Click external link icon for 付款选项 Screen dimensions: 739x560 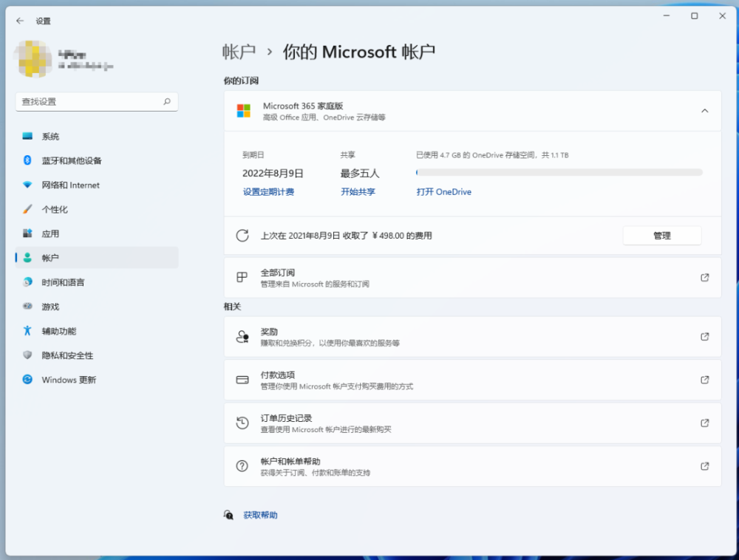coord(704,380)
